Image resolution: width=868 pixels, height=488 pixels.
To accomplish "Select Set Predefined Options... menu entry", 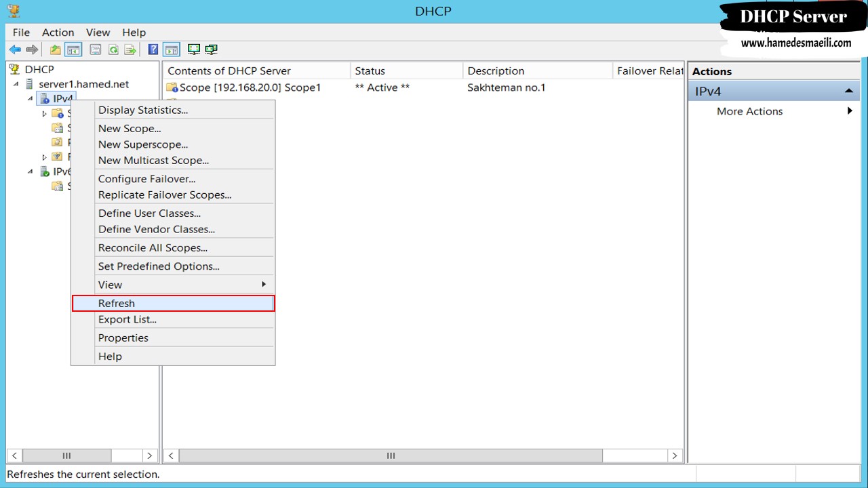I will 173,266.
